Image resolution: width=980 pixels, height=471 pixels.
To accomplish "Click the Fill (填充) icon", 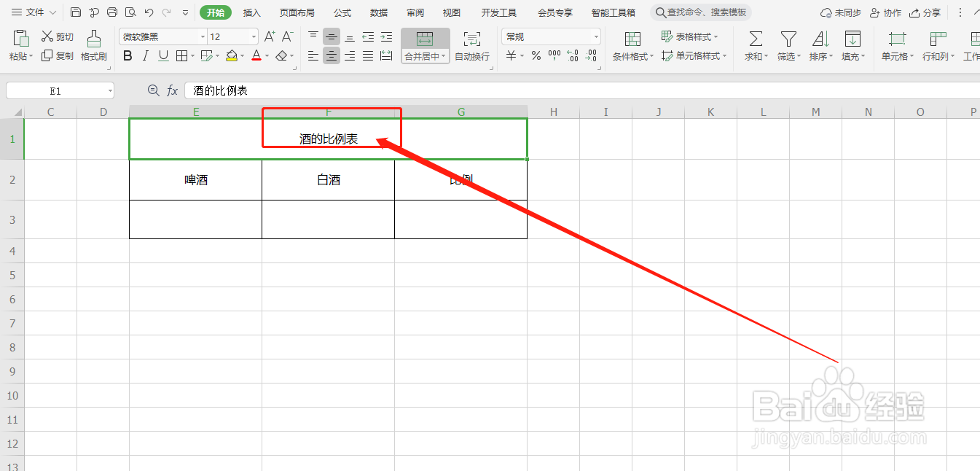I will [x=852, y=39].
